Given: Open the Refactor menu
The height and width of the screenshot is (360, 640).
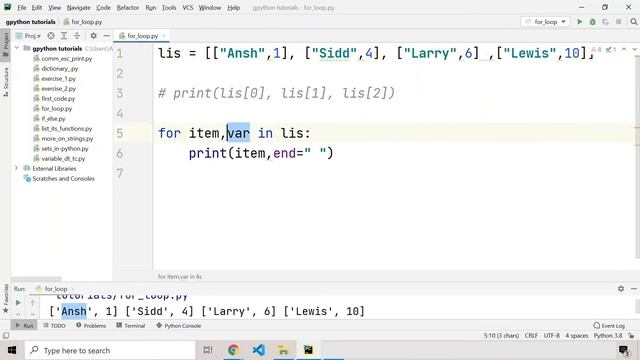Looking at the screenshot, I should tap(128, 7).
